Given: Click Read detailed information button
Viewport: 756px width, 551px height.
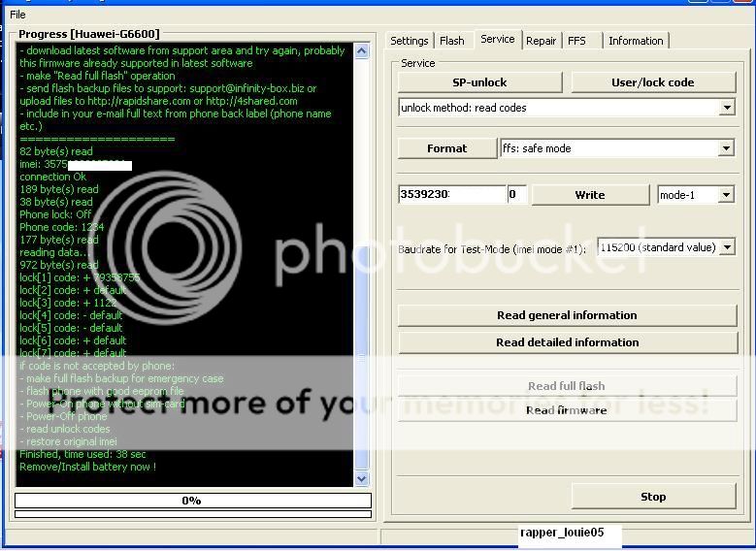Looking at the screenshot, I should pyautogui.click(x=567, y=342).
